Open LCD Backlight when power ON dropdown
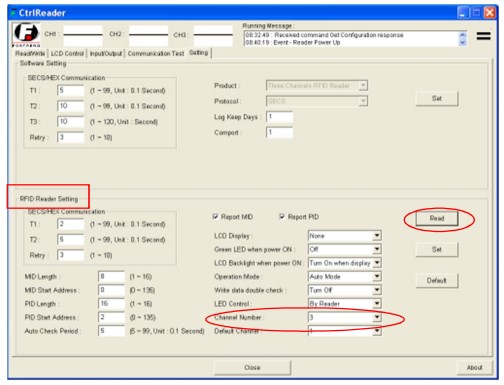 coord(377,263)
